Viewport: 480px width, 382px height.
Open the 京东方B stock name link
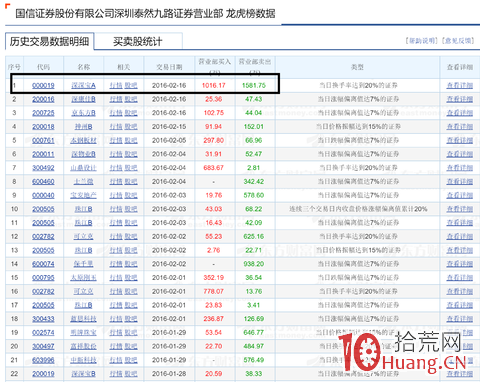tap(83, 113)
